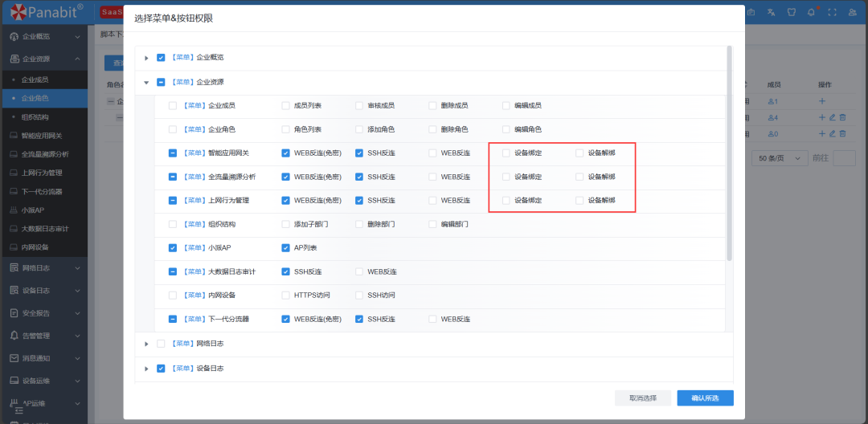This screenshot has width=868, height=424.
Task: Click the add icon in the 4-member row
Action: tap(822, 117)
